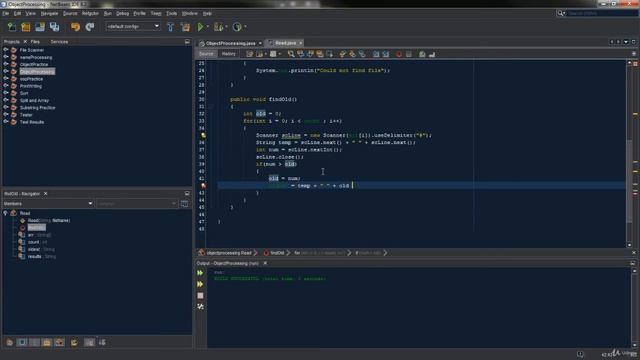The width and height of the screenshot is (640, 360).
Task: Click the History view button
Action: [228, 54]
